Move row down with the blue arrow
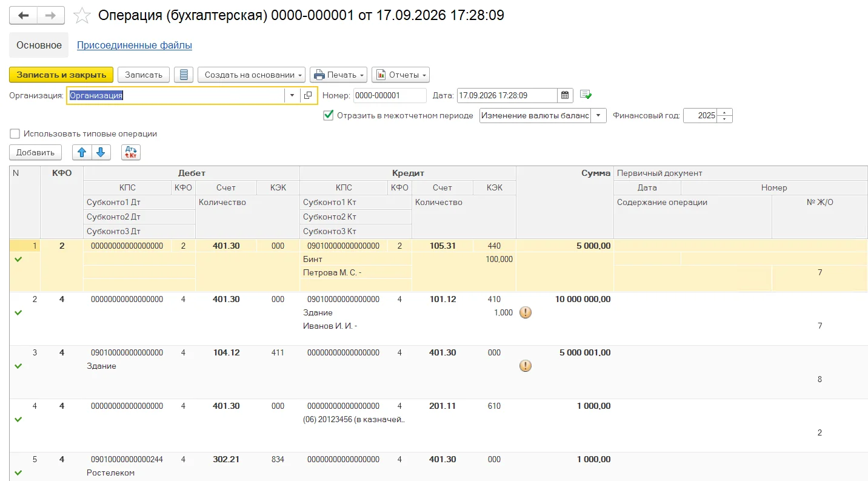The image size is (868, 481). click(101, 152)
